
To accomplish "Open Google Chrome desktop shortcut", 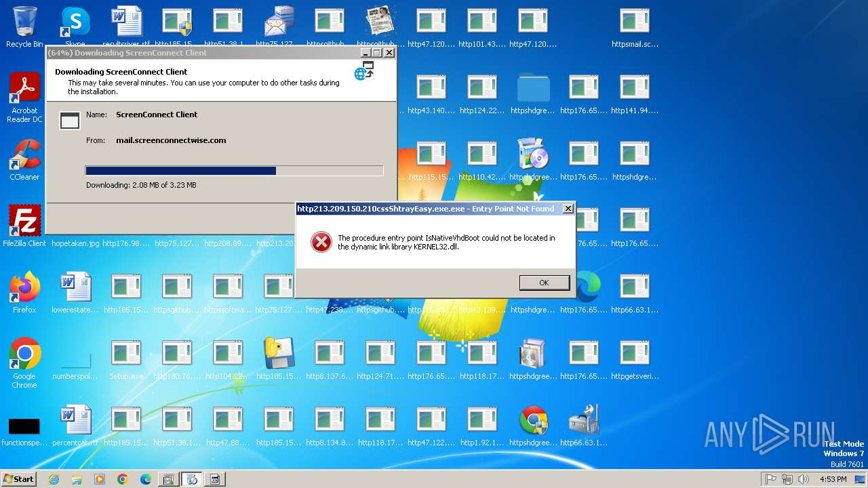I will tap(24, 363).
